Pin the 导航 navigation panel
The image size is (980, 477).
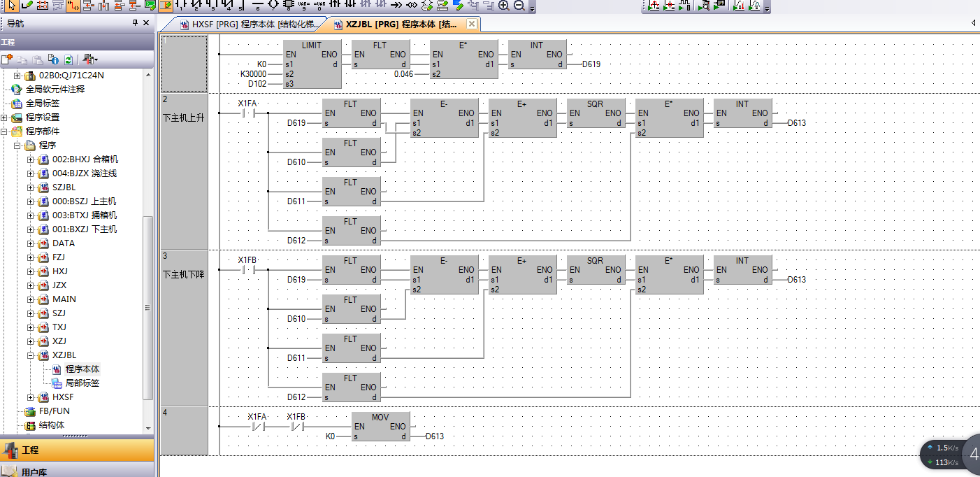(x=135, y=23)
